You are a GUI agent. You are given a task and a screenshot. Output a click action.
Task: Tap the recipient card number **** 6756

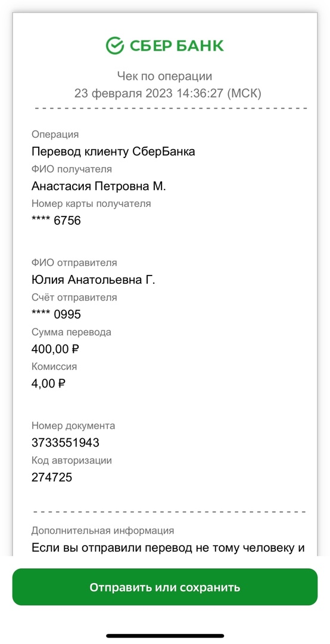[56, 221]
